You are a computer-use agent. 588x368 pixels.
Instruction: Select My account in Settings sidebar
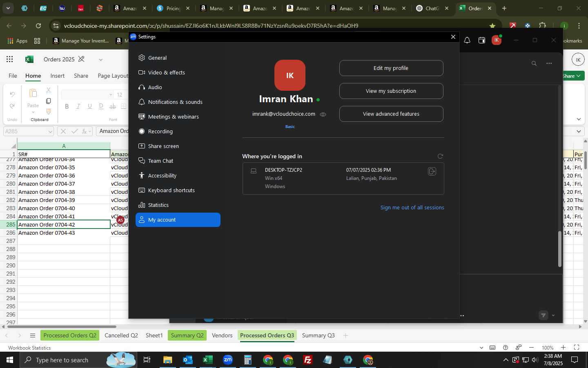click(x=178, y=220)
